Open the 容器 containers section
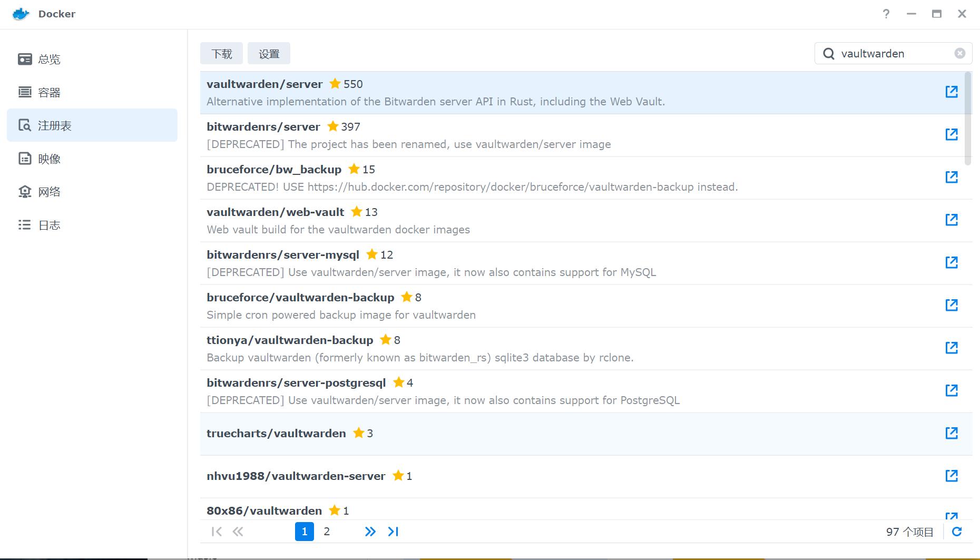The width and height of the screenshot is (980, 560). pyautogui.click(x=92, y=92)
